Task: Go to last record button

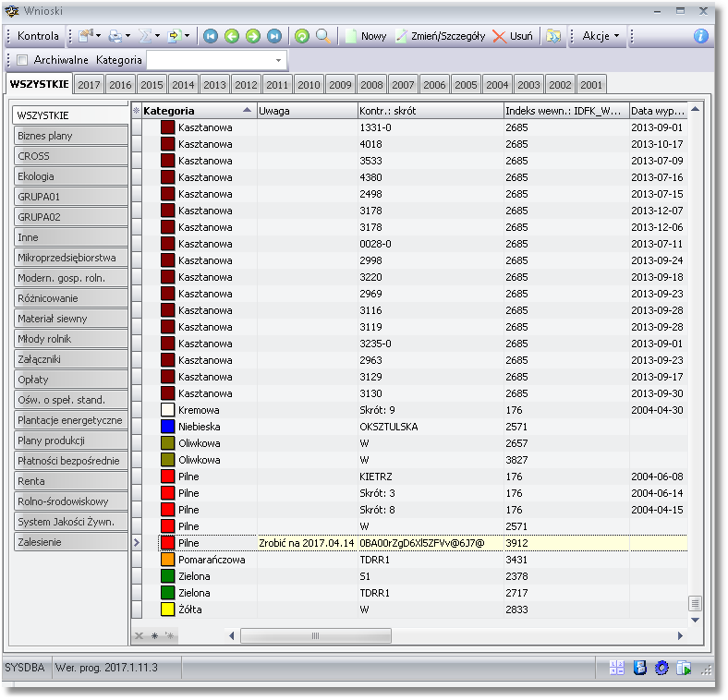Action: 274,36
